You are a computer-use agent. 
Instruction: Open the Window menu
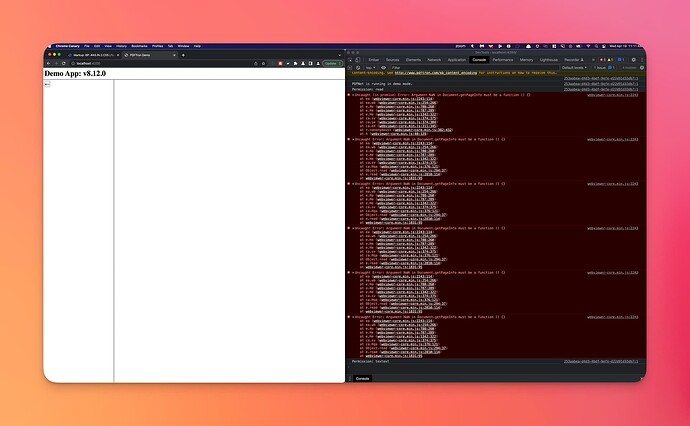click(x=184, y=46)
